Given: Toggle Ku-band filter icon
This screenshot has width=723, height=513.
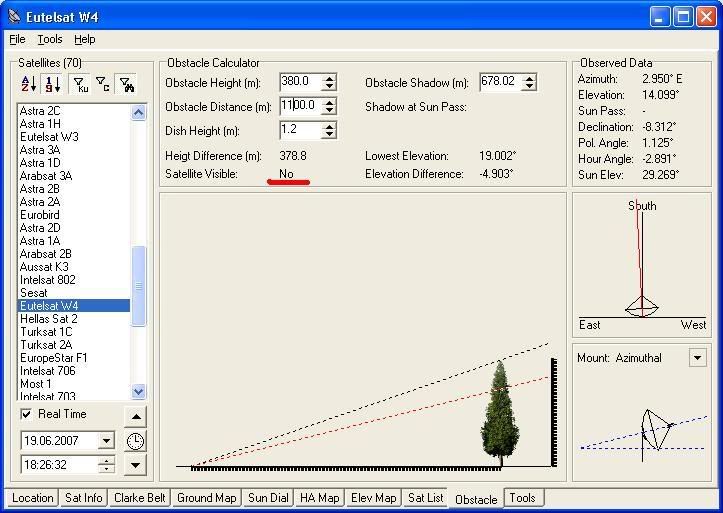Looking at the screenshot, I should [x=80, y=84].
